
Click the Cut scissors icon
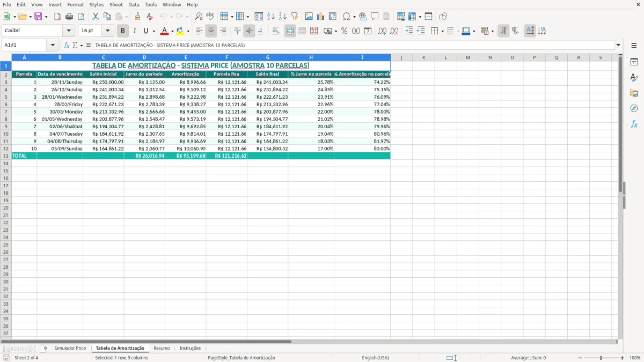click(96, 17)
